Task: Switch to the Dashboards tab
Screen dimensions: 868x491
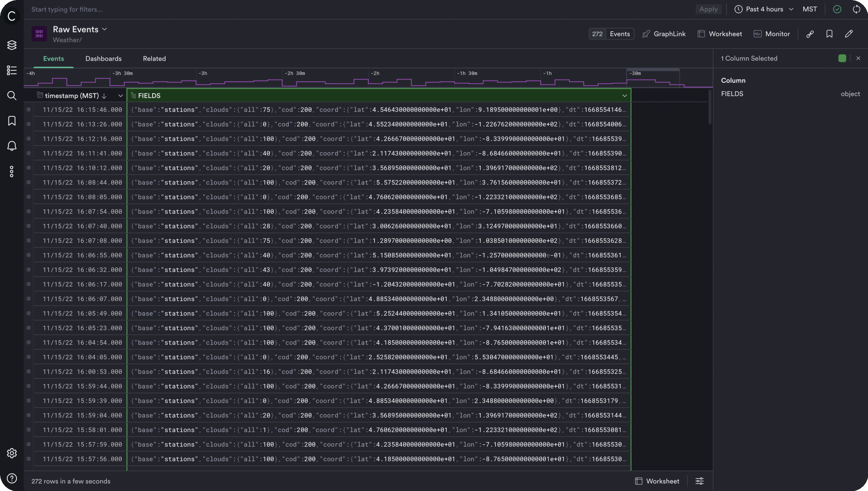Action: coord(103,59)
